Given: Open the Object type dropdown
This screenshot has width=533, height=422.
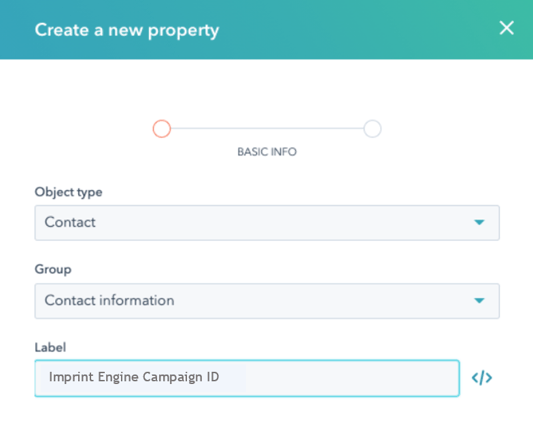Looking at the screenshot, I should coord(267,223).
